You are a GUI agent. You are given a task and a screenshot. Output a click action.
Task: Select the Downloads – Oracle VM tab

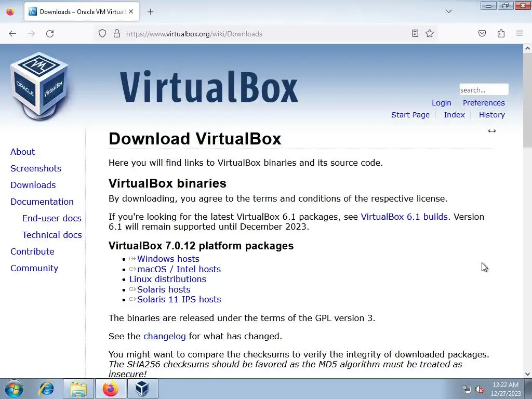82,12
